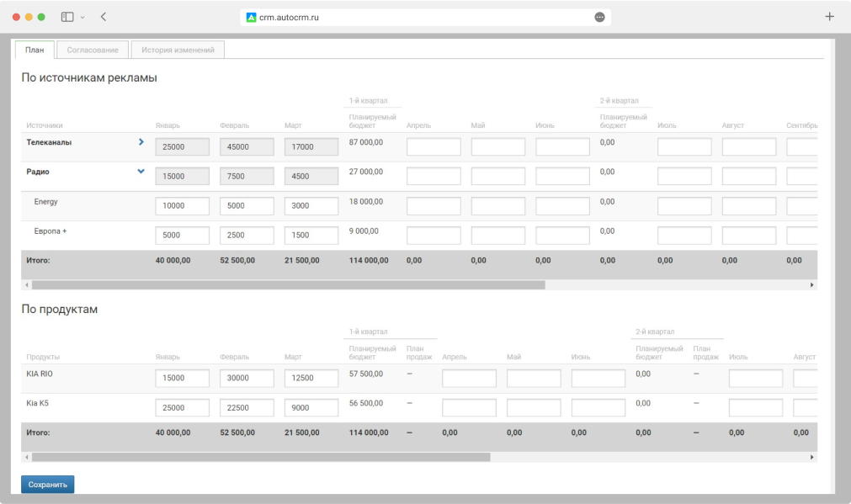
Task: Click the Сохранить button
Action: point(47,485)
